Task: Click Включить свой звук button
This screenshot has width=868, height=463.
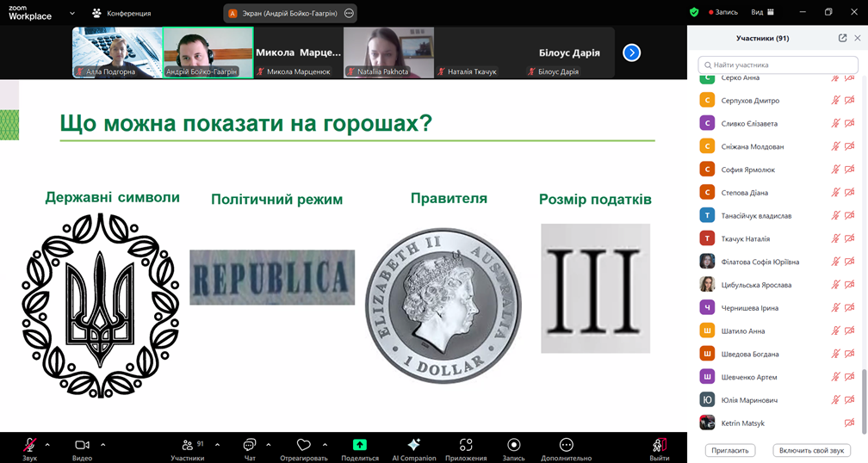Action: (811, 450)
